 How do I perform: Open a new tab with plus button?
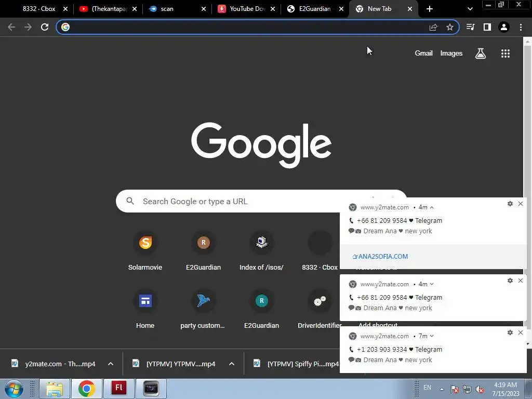tap(430, 9)
